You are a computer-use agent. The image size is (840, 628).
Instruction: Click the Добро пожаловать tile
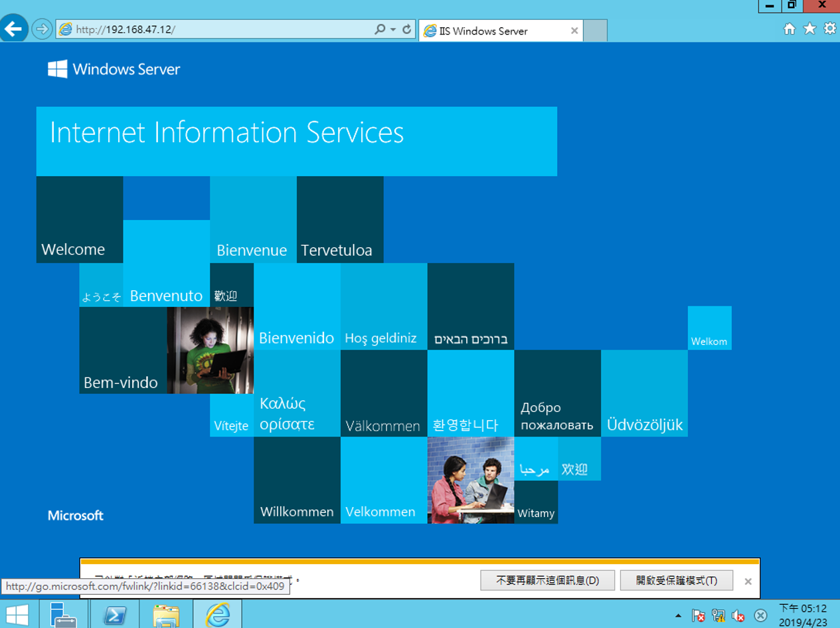pos(558,393)
